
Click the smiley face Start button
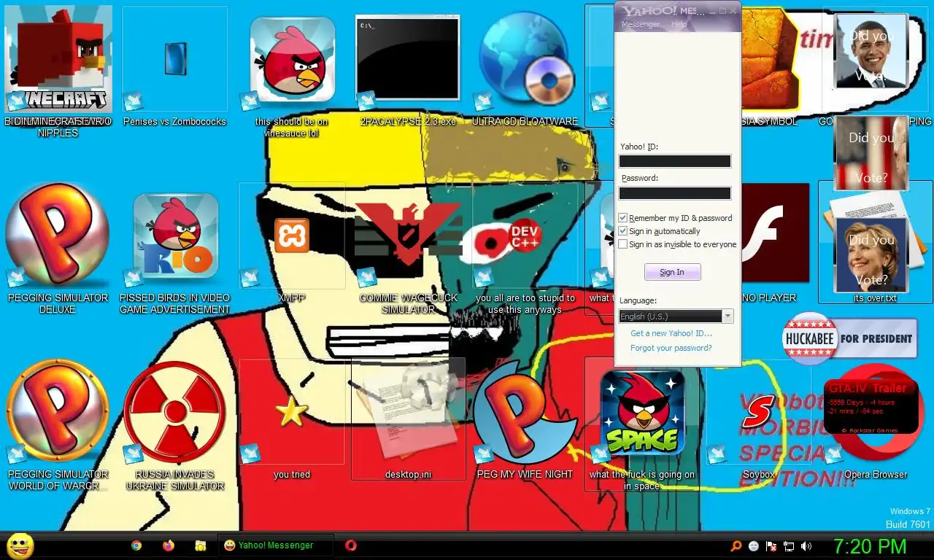point(20,545)
